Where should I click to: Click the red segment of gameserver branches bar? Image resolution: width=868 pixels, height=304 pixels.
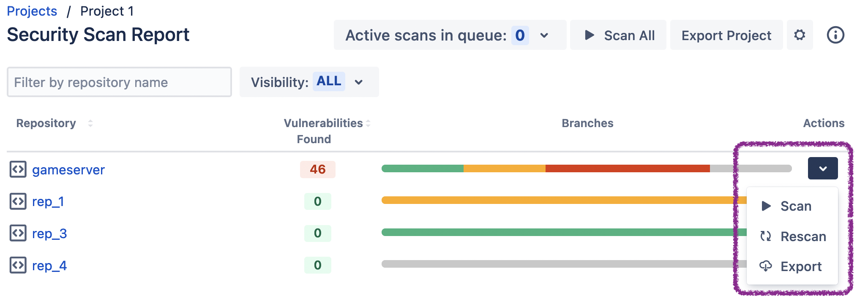[627, 169]
